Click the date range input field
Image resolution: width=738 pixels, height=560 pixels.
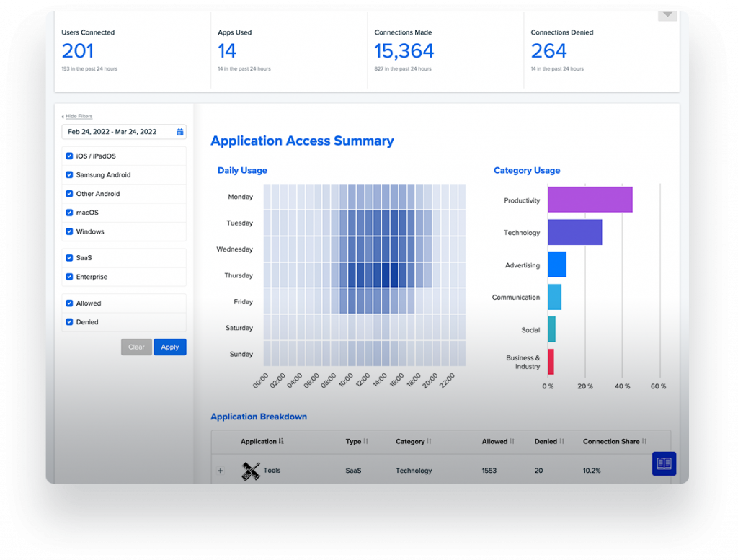point(124,132)
